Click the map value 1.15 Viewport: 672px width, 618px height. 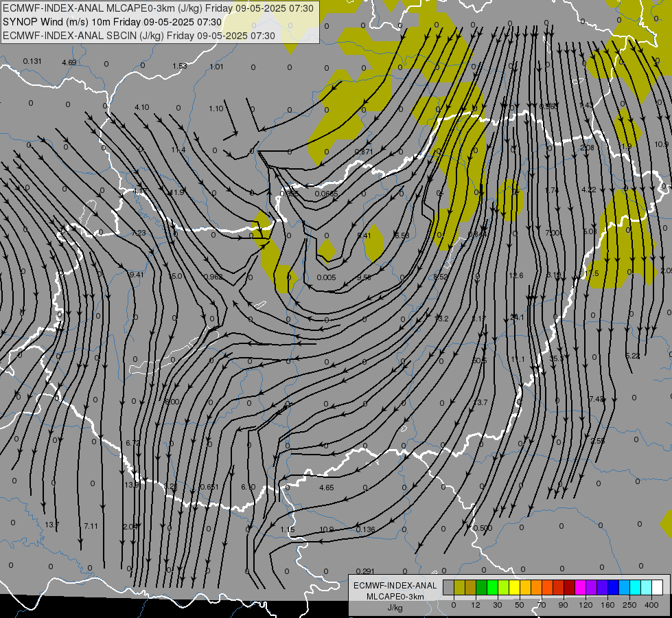[x=288, y=529]
